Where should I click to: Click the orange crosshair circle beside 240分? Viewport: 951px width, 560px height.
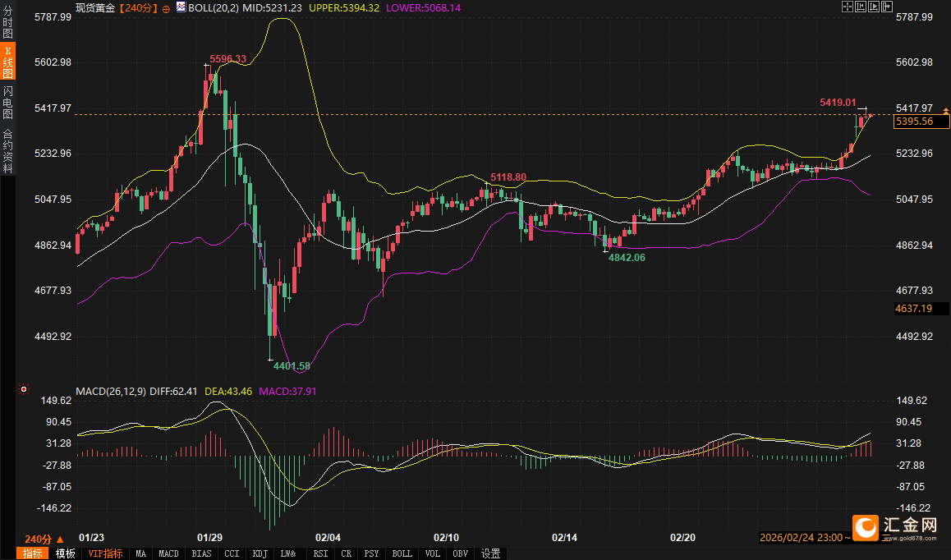point(166,8)
